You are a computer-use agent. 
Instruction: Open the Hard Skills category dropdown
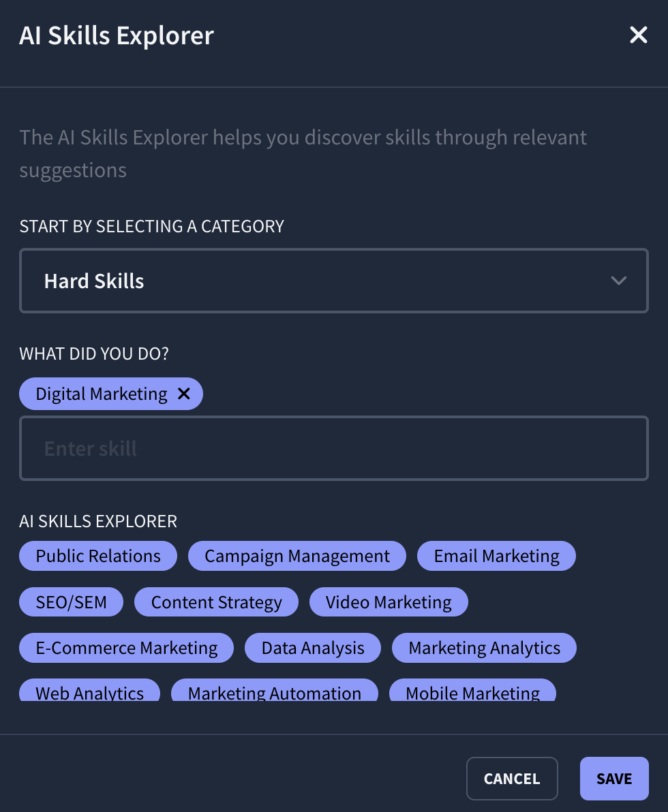pyautogui.click(x=334, y=280)
